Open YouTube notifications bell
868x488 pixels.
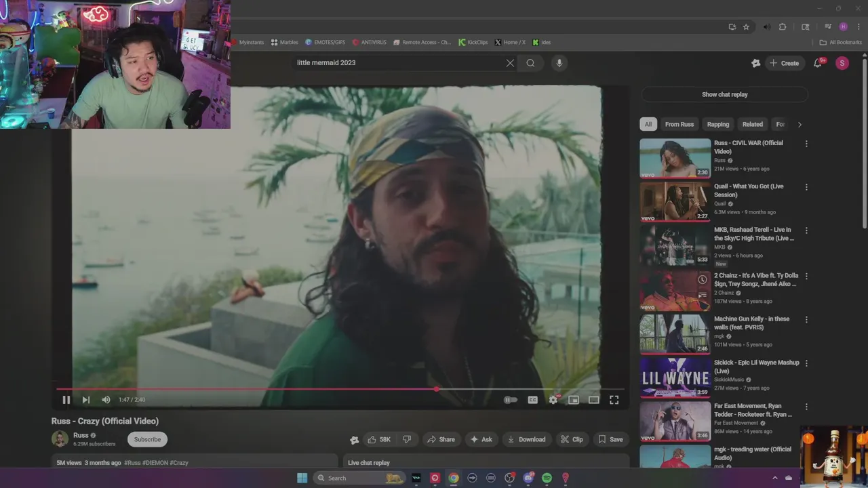click(818, 63)
